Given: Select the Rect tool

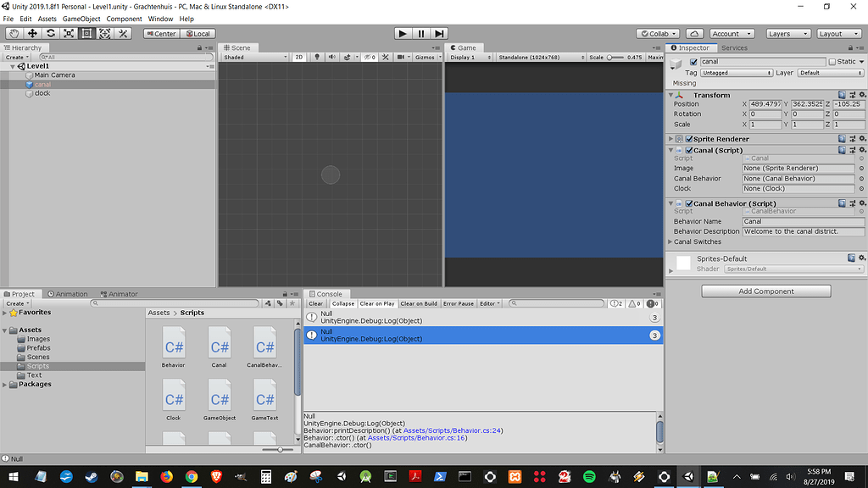Looking at the screenshot, I should tap(87, 33).
